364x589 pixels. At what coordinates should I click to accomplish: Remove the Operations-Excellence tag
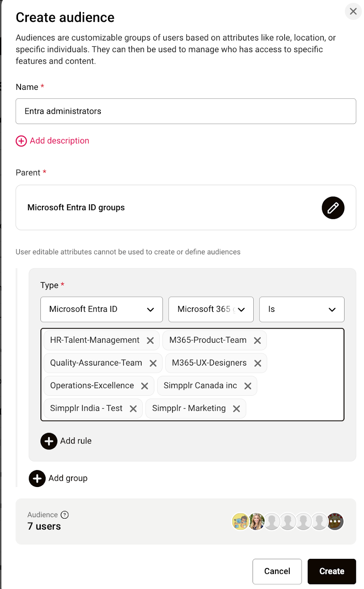tap(144, 386)
